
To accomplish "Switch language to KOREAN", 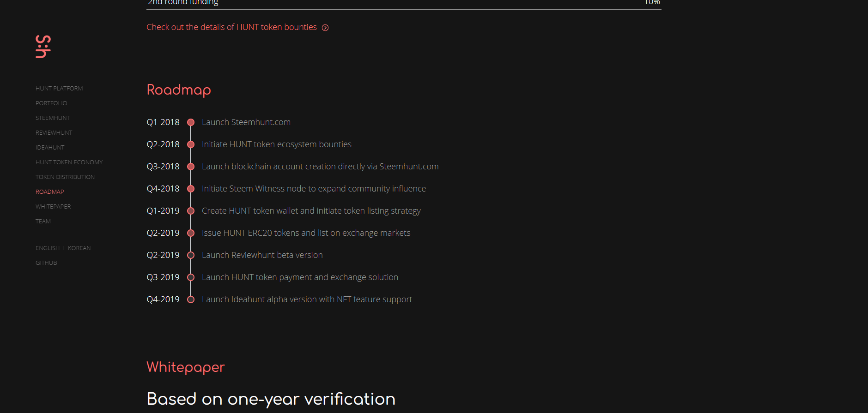I will 79,248.
